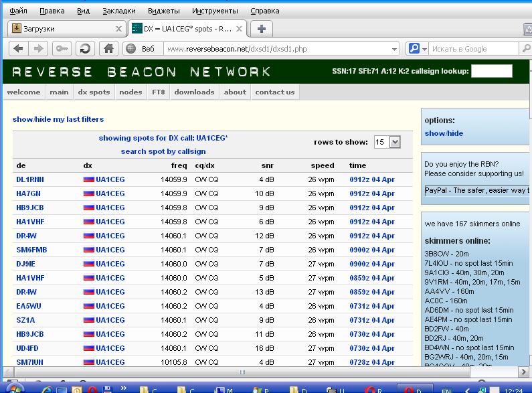Open spotter SM6FMB link
Image resolution: width=532 pixels, height=393 pixels.
(31, 250)
